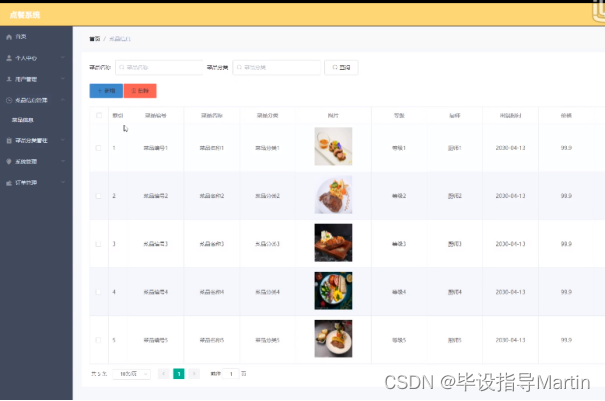The width and height of the screenshot is (605, 401).
Task: Click the 菜品编号 column header
Action: tap(155, 115)
